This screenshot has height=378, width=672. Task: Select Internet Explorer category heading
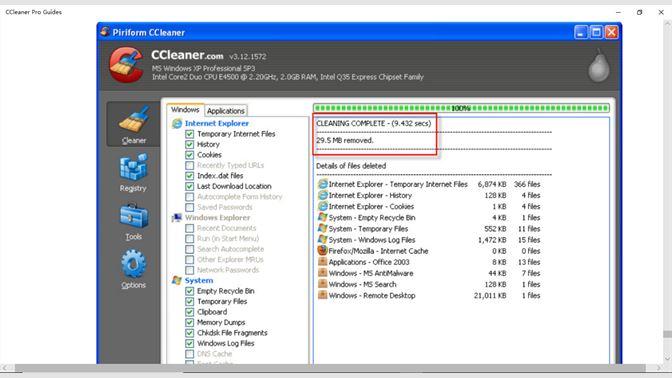[x=216, y=123]
